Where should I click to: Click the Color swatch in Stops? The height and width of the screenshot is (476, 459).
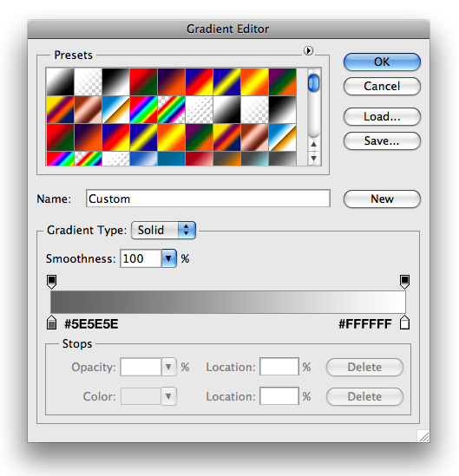141,396
